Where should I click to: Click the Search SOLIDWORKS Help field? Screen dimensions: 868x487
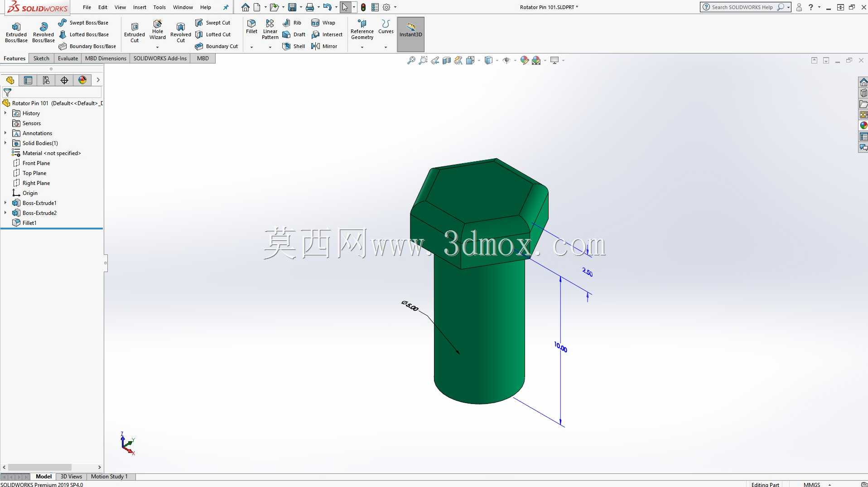[x=742, y=7]
